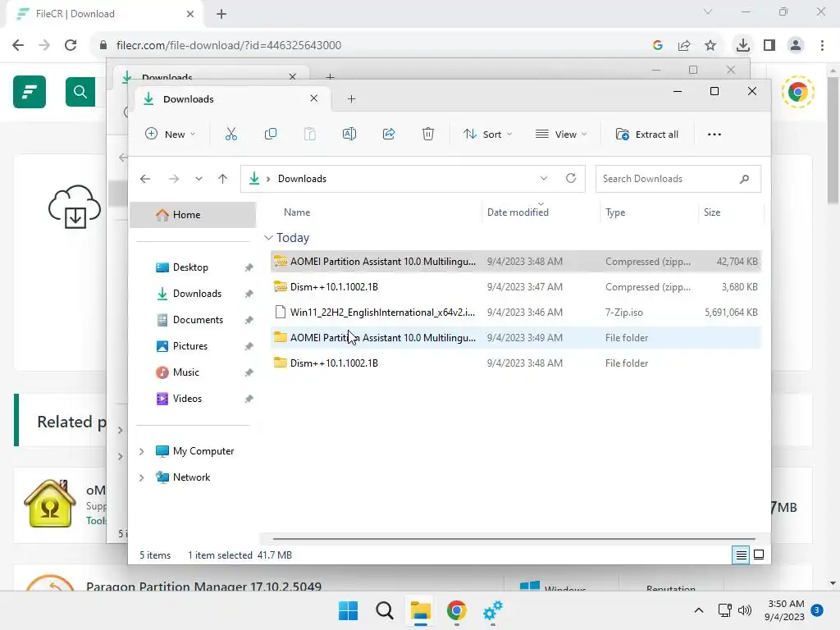
Task: Open Chrome's three-dot menu
Action: [x=822, y=45]
